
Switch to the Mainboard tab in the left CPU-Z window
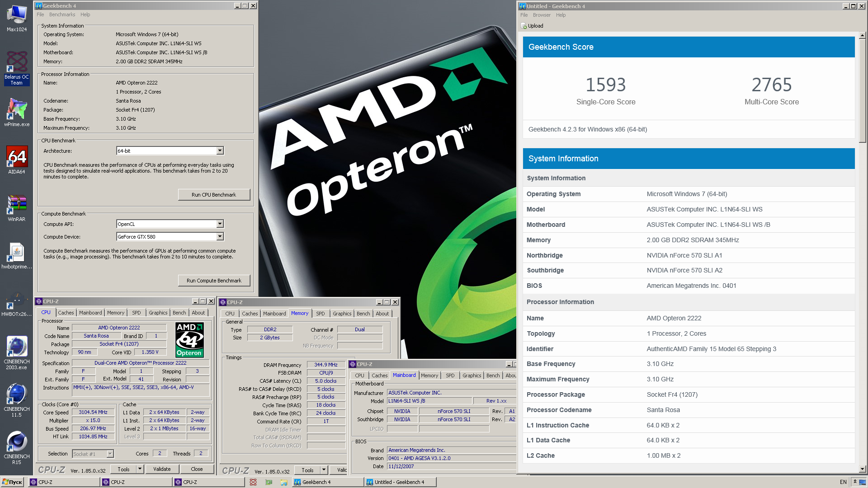pyautogui.click(x=90, y=313)
